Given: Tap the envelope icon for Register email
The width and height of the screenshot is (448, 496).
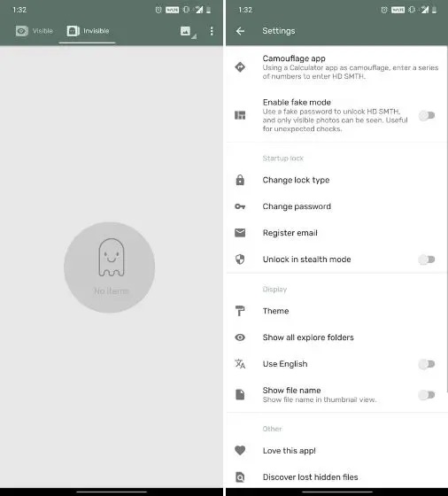Looking at the screenshot, I should pyautogui.click(x=240, y=233).
